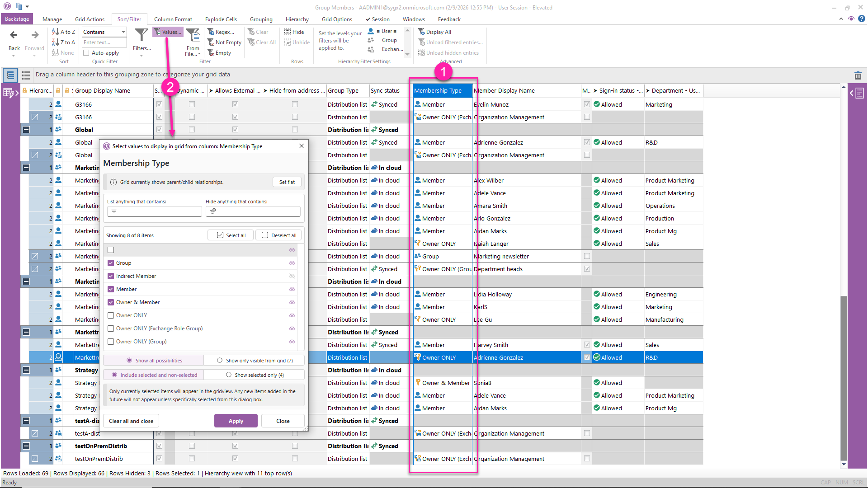
Task: Click the trash icon in grouping zone
Action: coord(858,75)
